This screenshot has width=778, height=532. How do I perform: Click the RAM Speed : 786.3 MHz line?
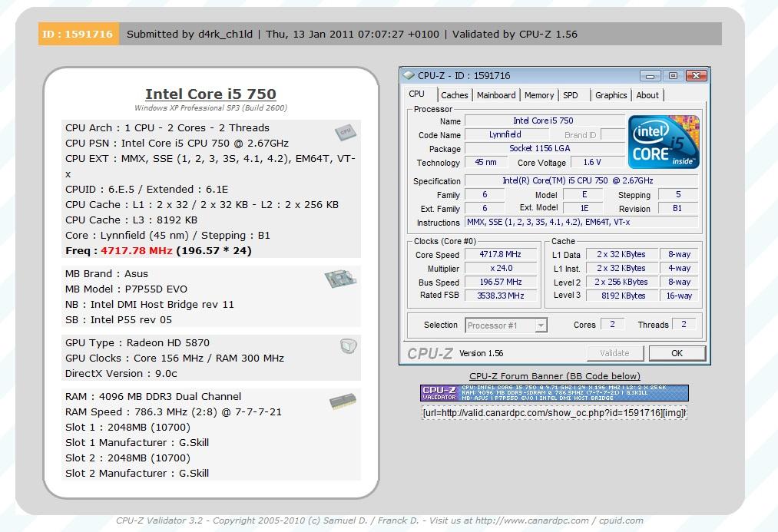[173, 411]
